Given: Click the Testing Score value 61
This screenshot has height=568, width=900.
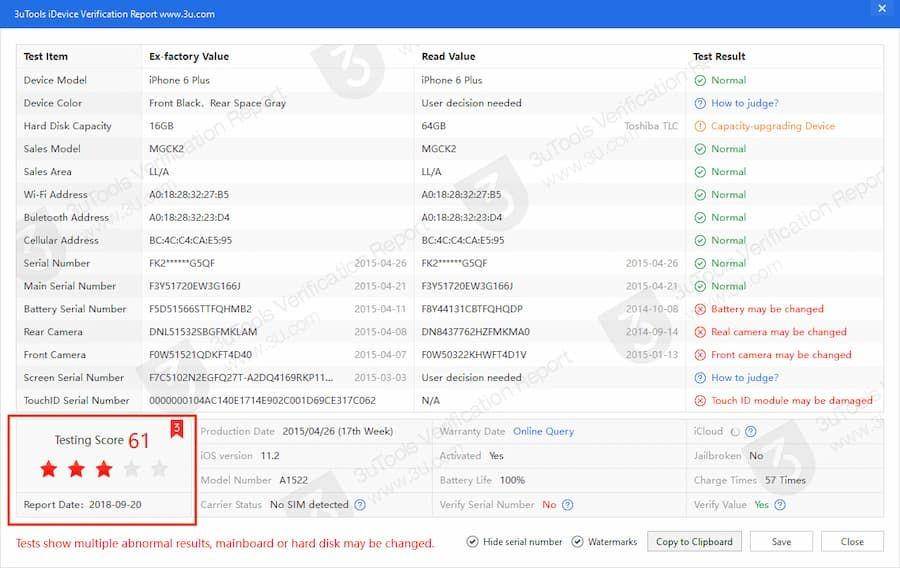Looking at the screenshot, I should [x=138, y=441].
